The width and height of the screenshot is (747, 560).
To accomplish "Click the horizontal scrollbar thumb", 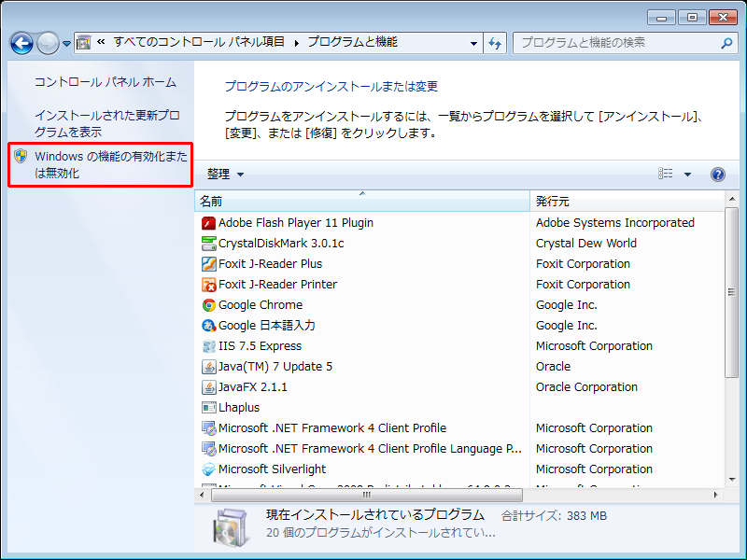I will tap(367, 495).
